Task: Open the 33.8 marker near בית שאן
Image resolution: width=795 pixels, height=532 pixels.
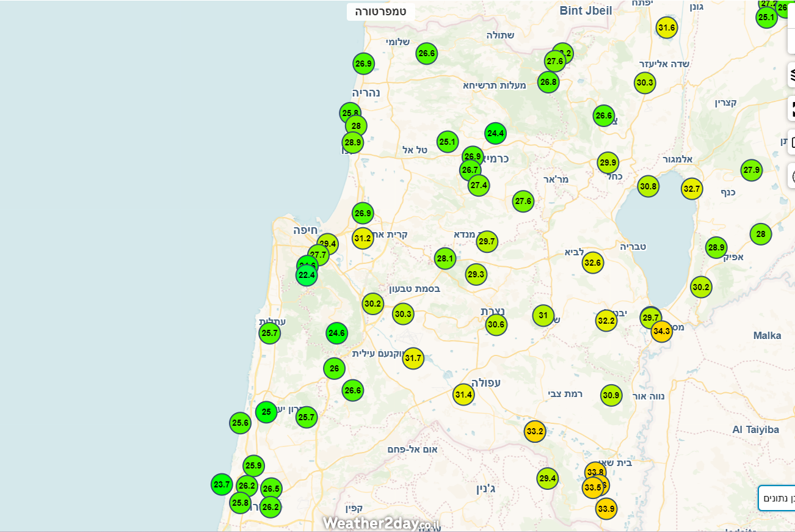Action: (595, 472)
